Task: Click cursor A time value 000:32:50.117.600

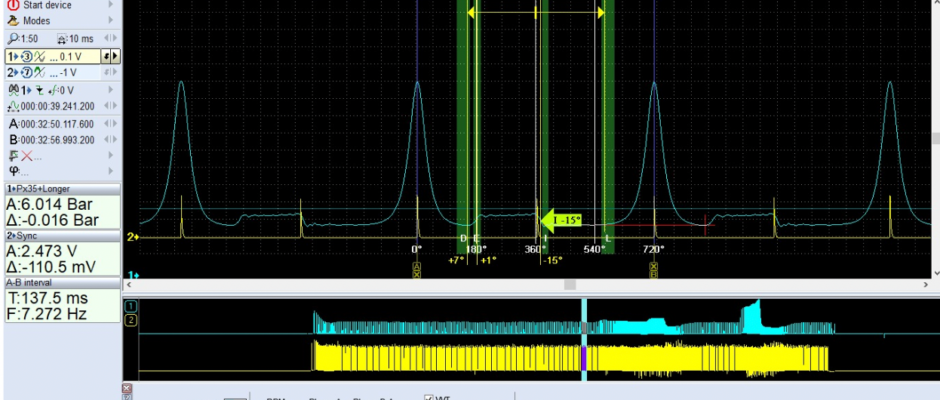Action: [58, 123]
